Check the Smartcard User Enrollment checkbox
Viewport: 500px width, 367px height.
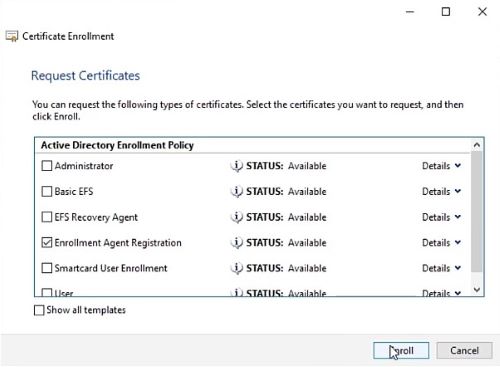[47, 268]
